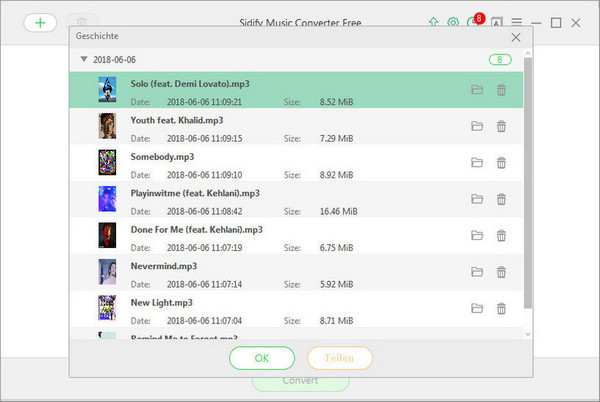The width and height of the screenshot is (600, 402).
Task: Select Nevermind.mp3 album thumbnail
Action: click(107, 272)
